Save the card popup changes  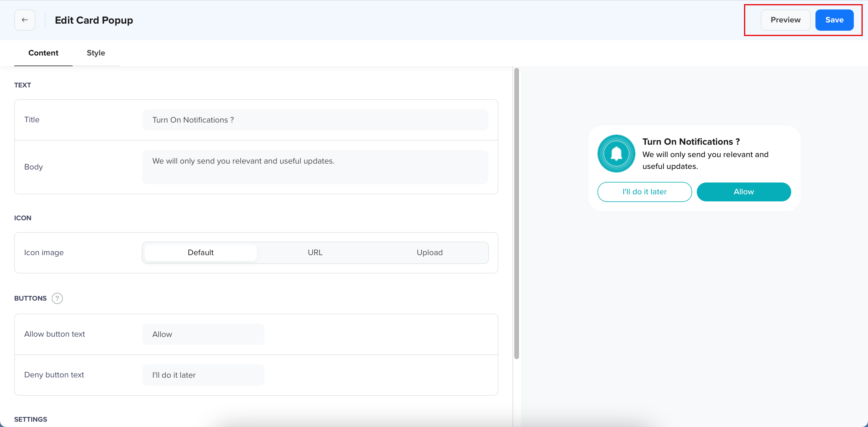pos(834,20)
